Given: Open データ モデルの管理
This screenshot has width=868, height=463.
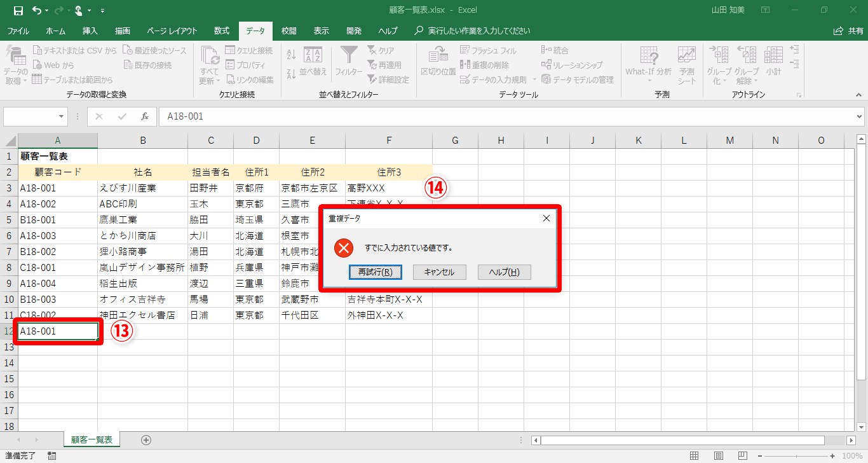Looking at the screenshot, I should tap(577, 79).
